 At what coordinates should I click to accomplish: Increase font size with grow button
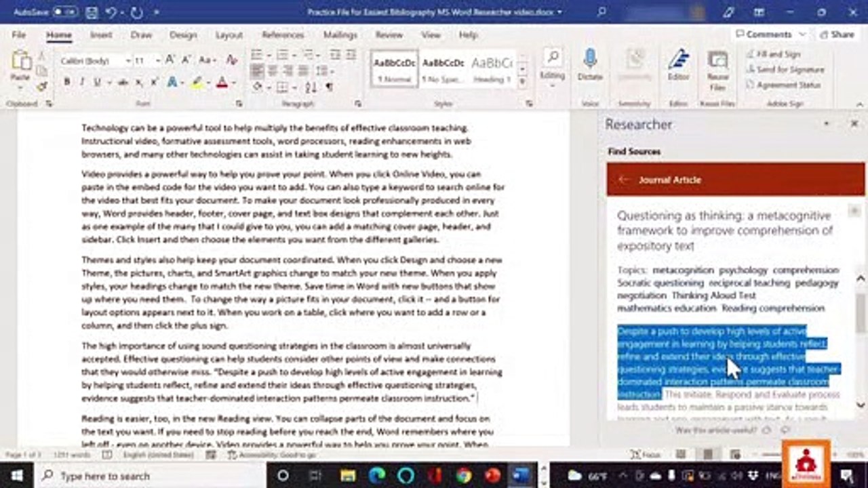tap(170, 60)
